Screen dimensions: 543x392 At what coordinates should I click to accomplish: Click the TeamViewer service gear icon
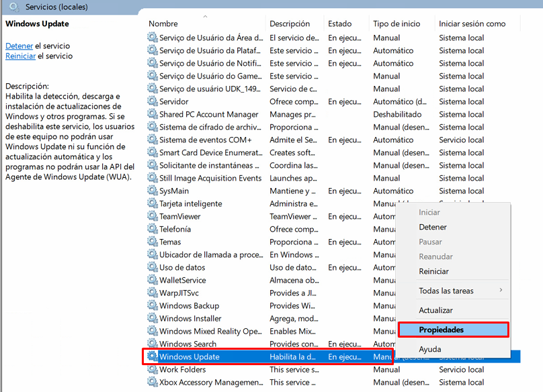(x=153, y=216)
